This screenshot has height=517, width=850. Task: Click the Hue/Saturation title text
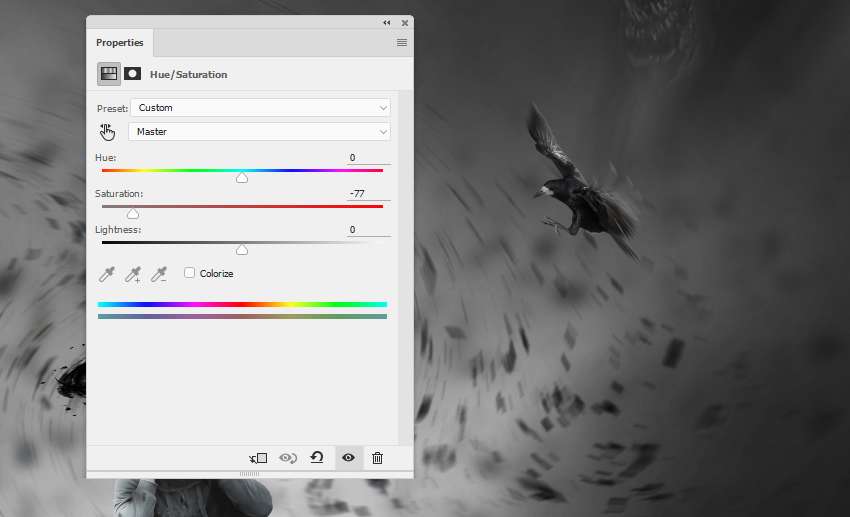[x=189, y=74]
